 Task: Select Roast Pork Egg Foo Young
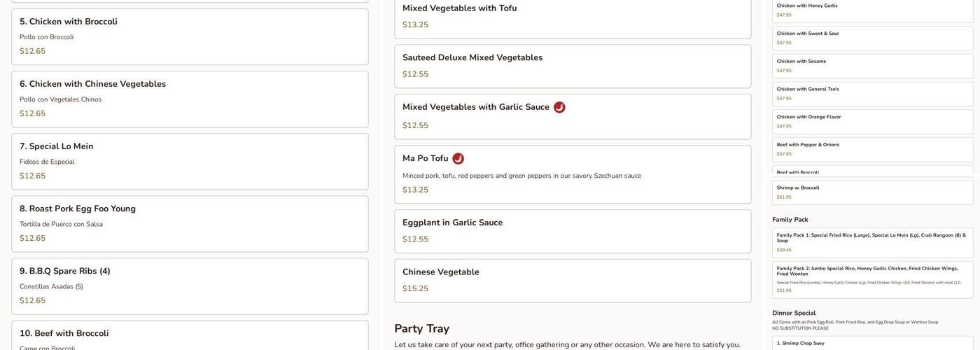click(x=190, y=223)
